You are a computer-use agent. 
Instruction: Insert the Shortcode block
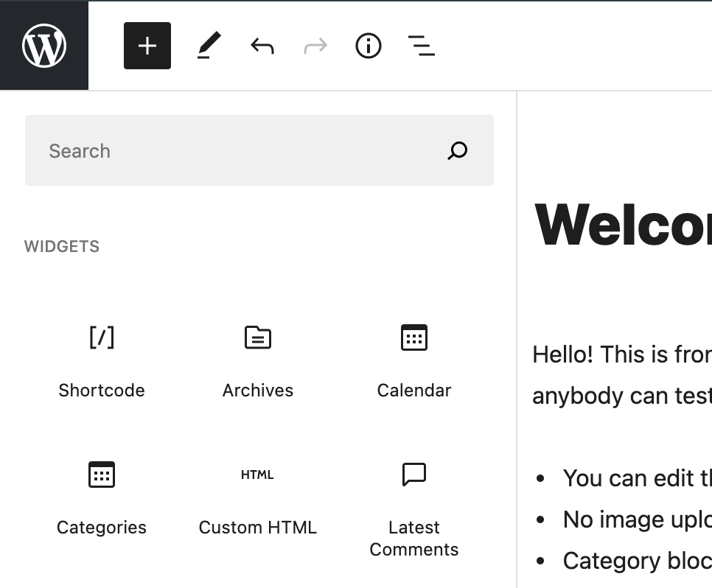102,362
